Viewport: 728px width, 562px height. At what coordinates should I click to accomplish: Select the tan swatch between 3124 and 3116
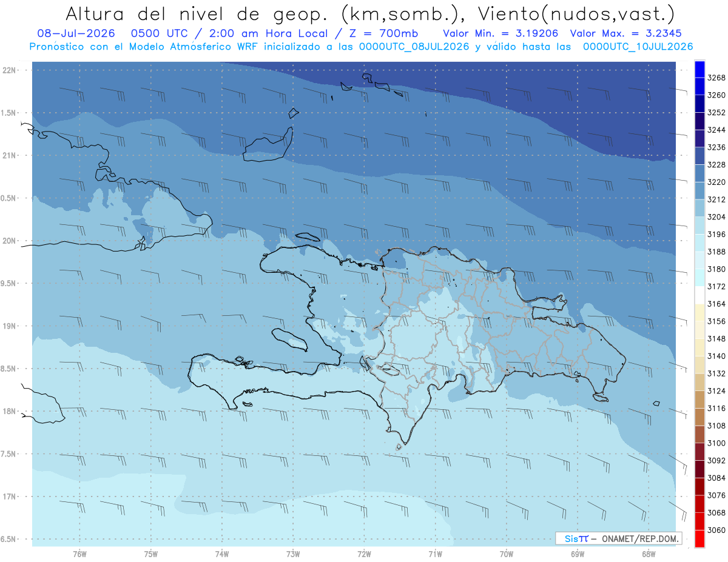(x=699, y=400)
